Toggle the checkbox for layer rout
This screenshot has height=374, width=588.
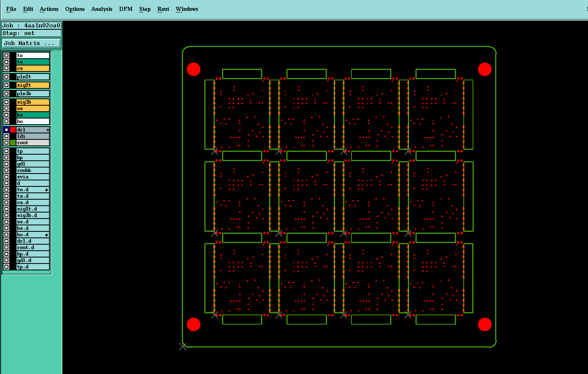pyautogui.click(x=6, y=143)
